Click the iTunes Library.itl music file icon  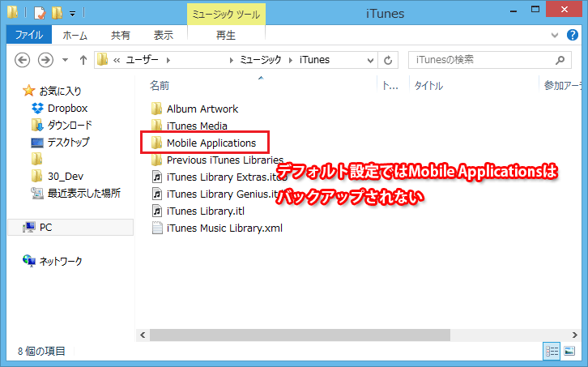[x=157, y=211]
